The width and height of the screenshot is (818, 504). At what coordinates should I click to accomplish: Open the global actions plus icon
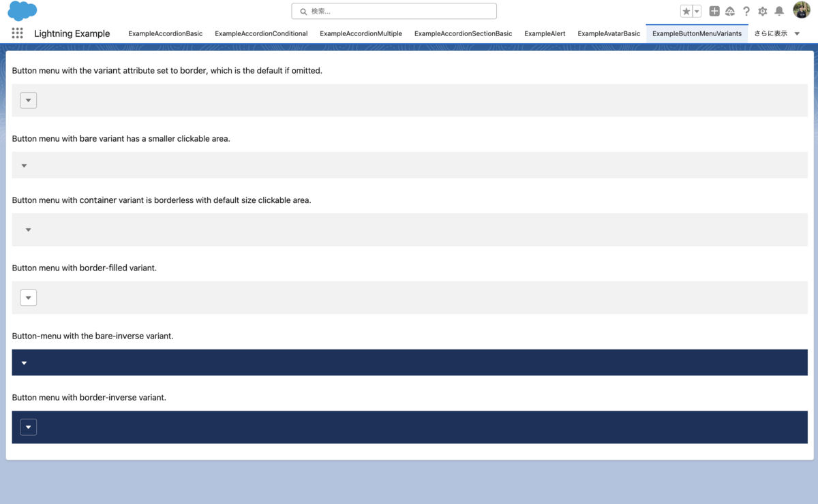(x=714, y=11)
